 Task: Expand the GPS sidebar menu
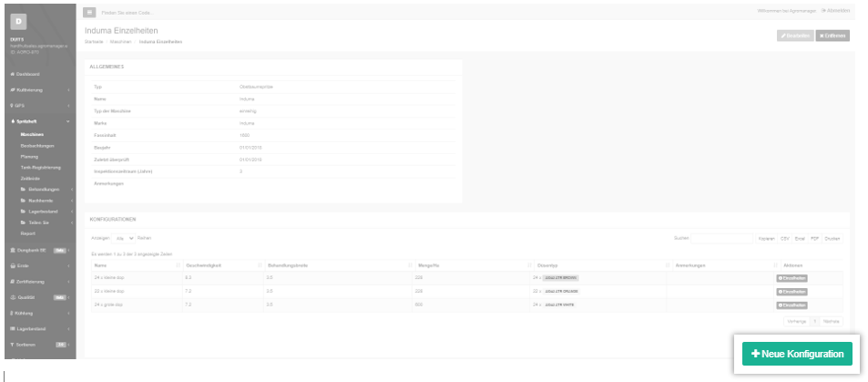point(40,106)
